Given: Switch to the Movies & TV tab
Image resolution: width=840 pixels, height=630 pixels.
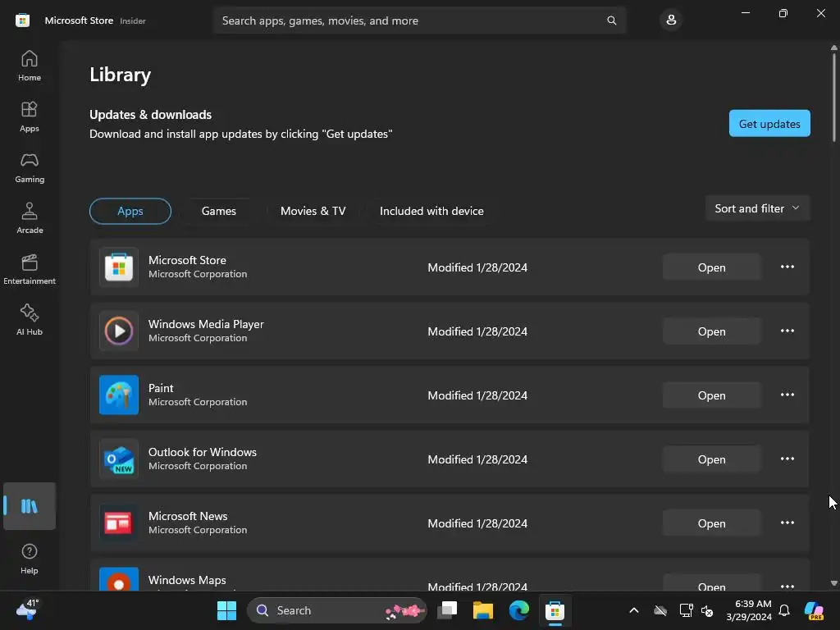Looking at the screenshot, I should click(x=313, y=211).
